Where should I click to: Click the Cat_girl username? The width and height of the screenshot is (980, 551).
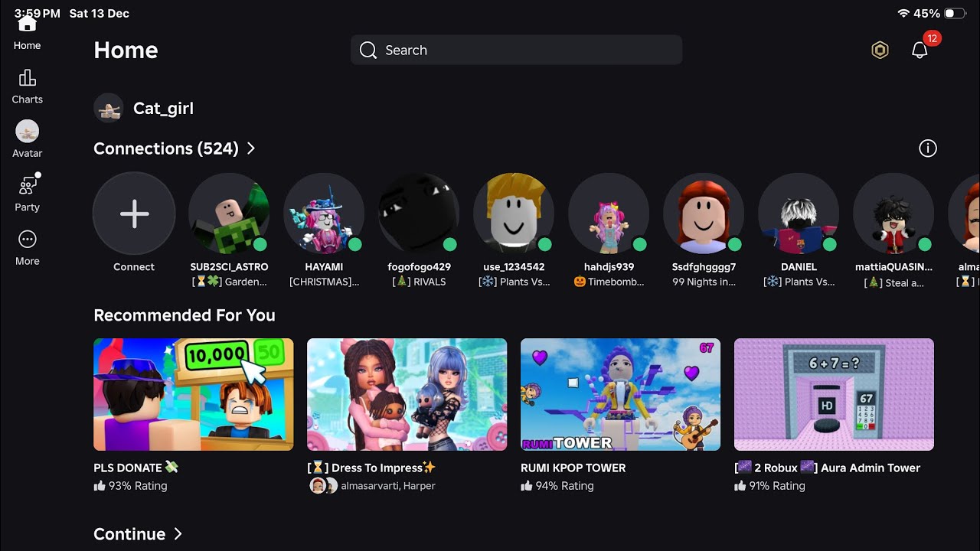point(163,109)
